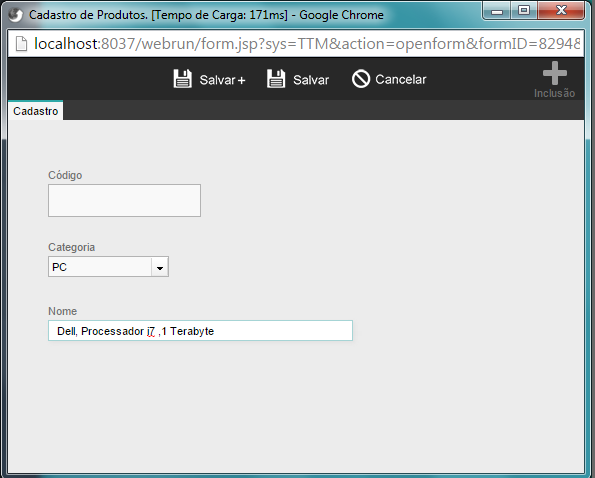Click the Inclusão label under plus sign
The image size is (595, 478).
click(554, 93)
